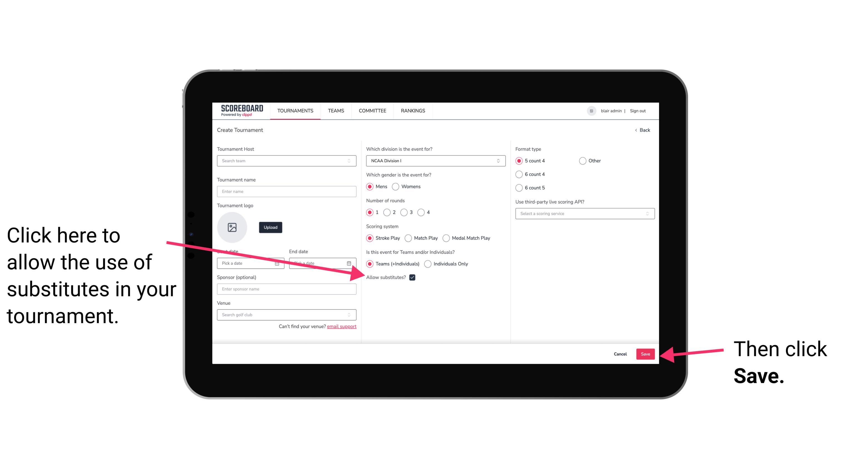Select the Match Play scoring system
868x467 pixels.
coord(408,237)
